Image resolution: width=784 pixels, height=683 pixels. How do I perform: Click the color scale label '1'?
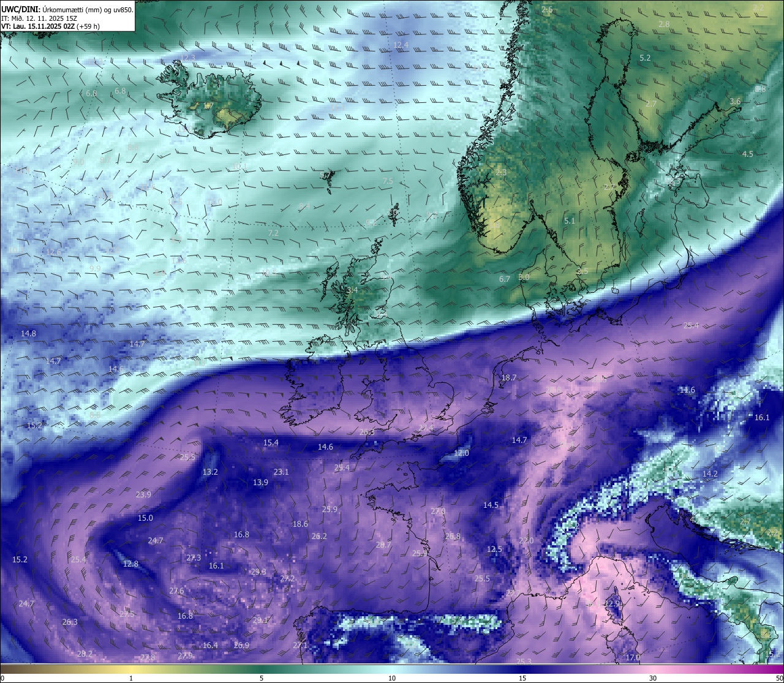click(x=131, y=678)
